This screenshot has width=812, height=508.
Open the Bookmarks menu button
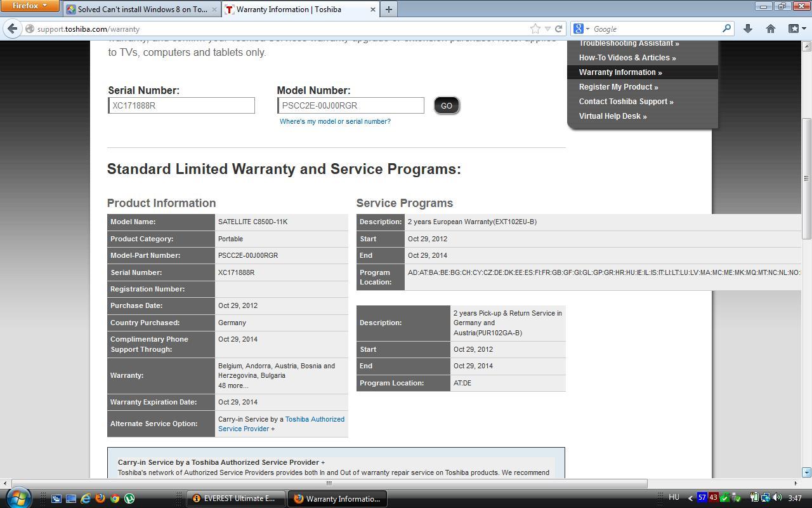796,29
